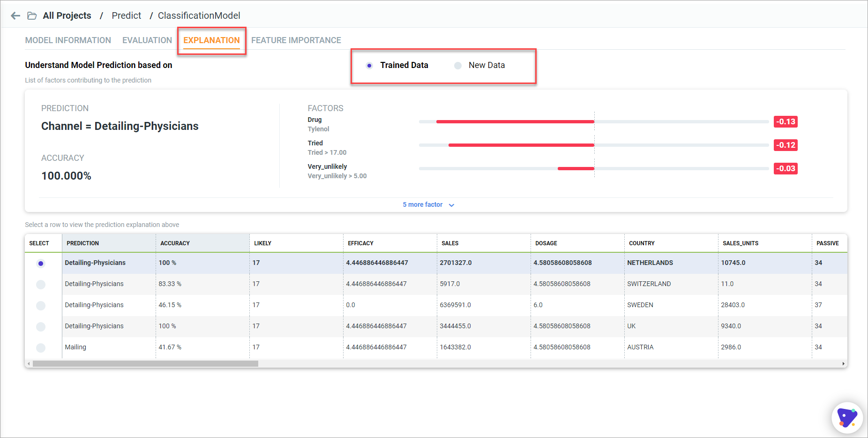The image size is (868, 438).
Task: Click the 41.67 % accuracy cell
Action: point(202,347)
